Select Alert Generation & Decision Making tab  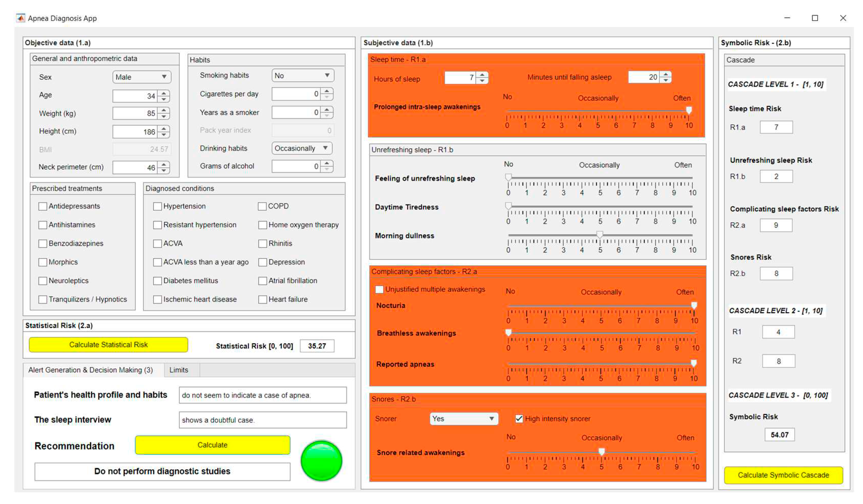coord(91,370)
